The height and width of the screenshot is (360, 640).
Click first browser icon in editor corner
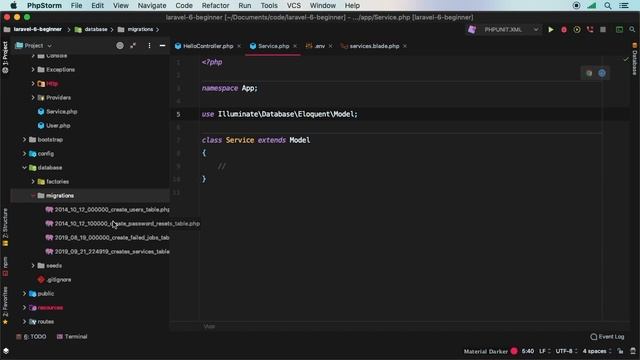coord(589,73)
